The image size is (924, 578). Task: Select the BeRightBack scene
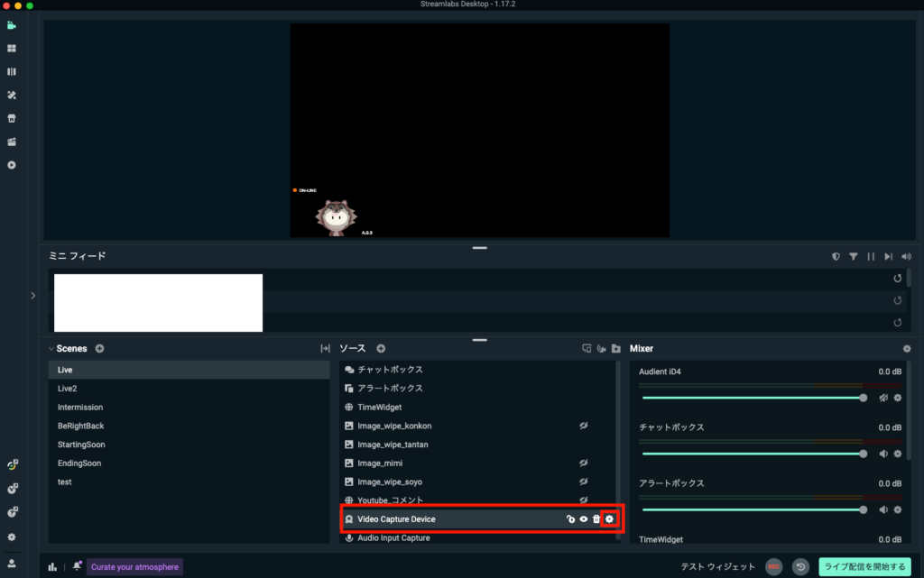81,426
